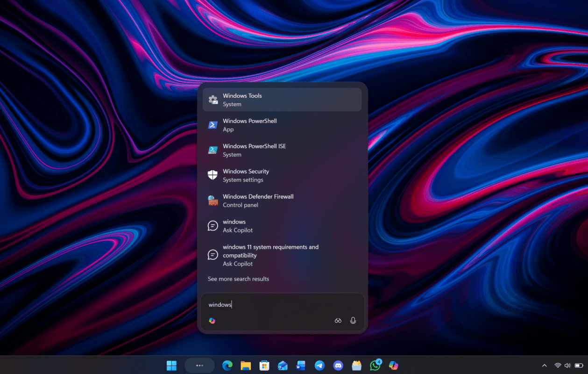Ask Copilot about "windows"

click(282, 226)
